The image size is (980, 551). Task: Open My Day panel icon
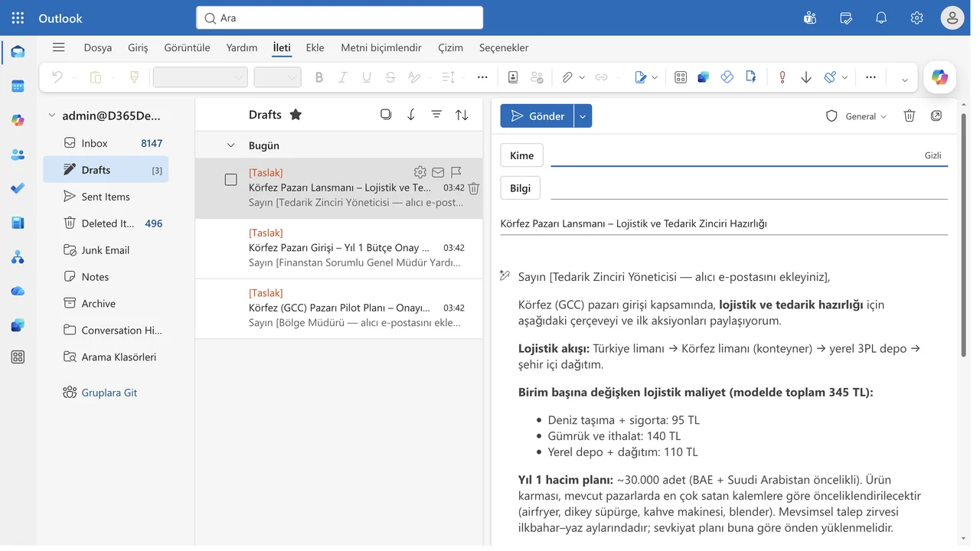[846, 18]
